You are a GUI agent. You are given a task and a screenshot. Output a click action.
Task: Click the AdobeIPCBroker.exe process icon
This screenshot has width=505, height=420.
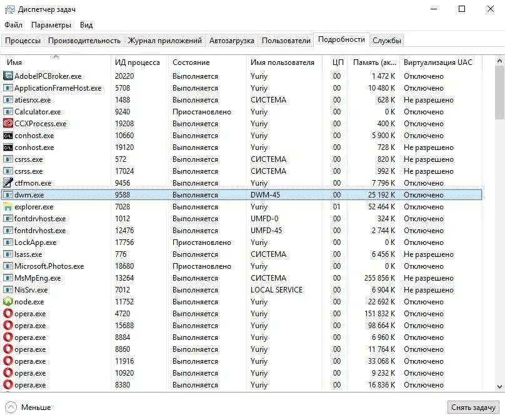click(x=7, y=76)
